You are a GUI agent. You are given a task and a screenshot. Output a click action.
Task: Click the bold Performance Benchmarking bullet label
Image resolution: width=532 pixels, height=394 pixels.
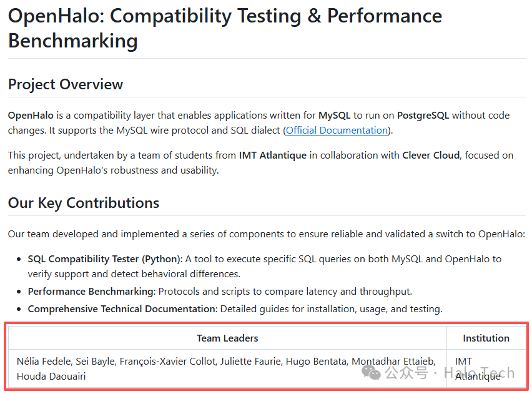[91, 292]
